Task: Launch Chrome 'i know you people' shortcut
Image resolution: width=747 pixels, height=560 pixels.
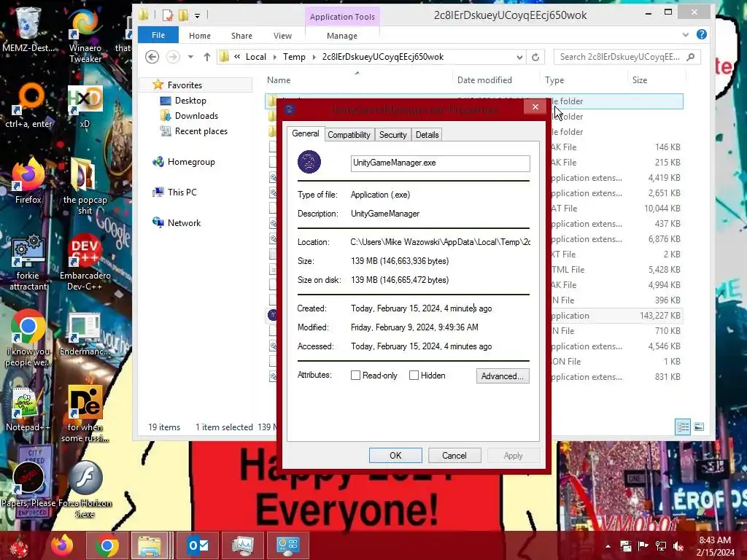Action: coord(28,338)
